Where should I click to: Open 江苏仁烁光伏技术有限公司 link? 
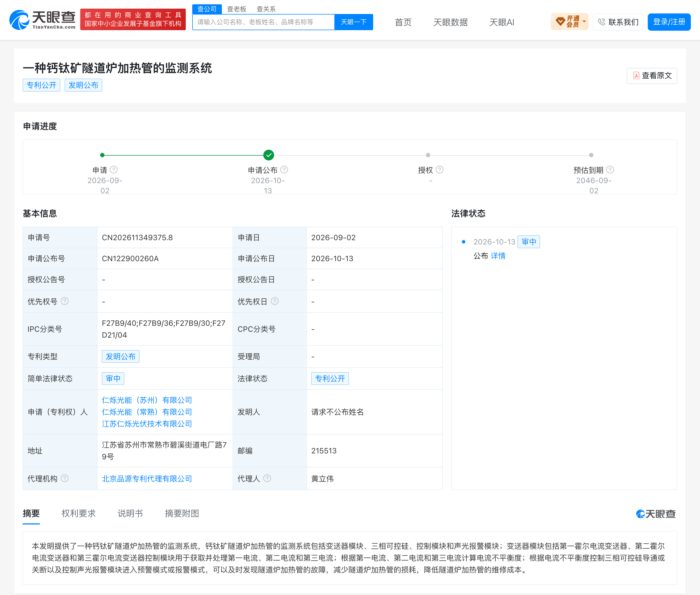click(x=147, y=424)
